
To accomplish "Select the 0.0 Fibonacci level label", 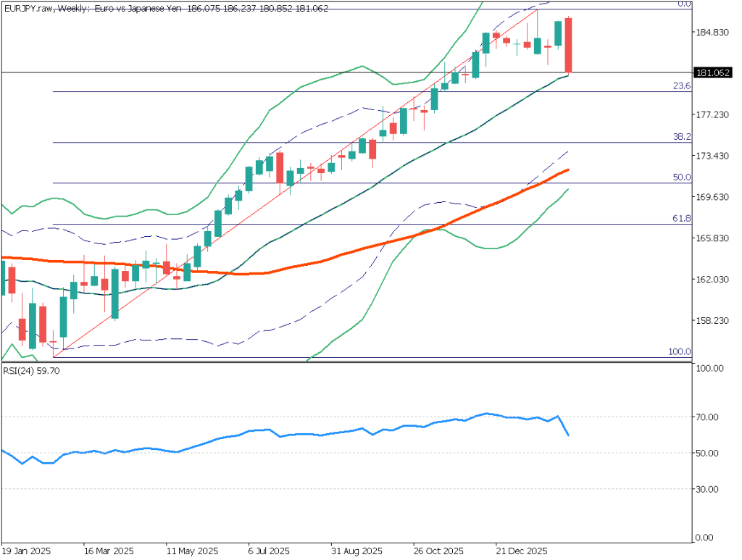I will pyautogui.click(x=683, y=4).
